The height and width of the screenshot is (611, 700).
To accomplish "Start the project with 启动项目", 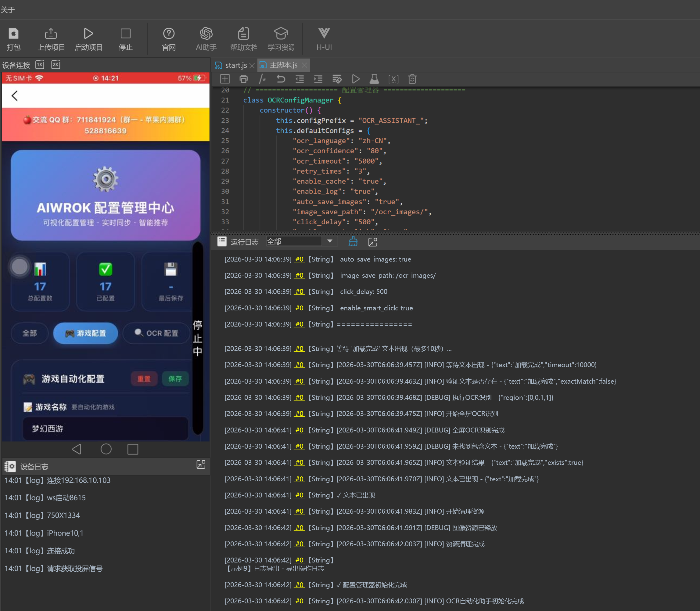I will [88, 33].
